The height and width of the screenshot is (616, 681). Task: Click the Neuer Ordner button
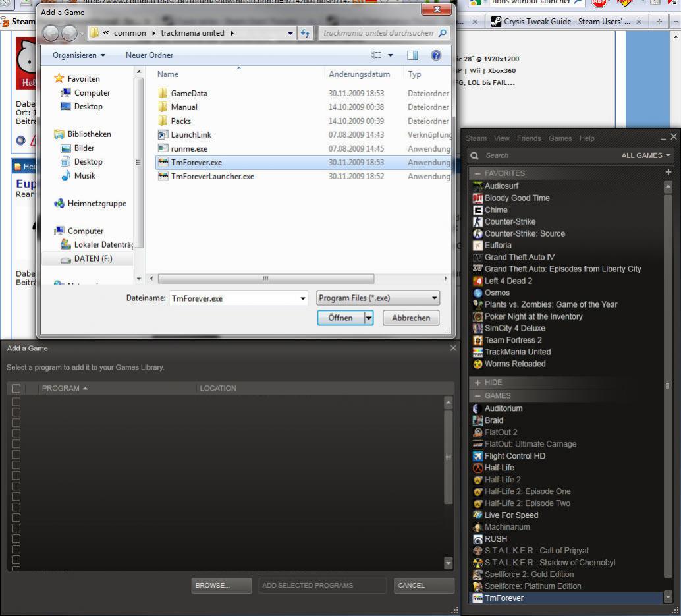pyautogui.click(x=150, y=55)
